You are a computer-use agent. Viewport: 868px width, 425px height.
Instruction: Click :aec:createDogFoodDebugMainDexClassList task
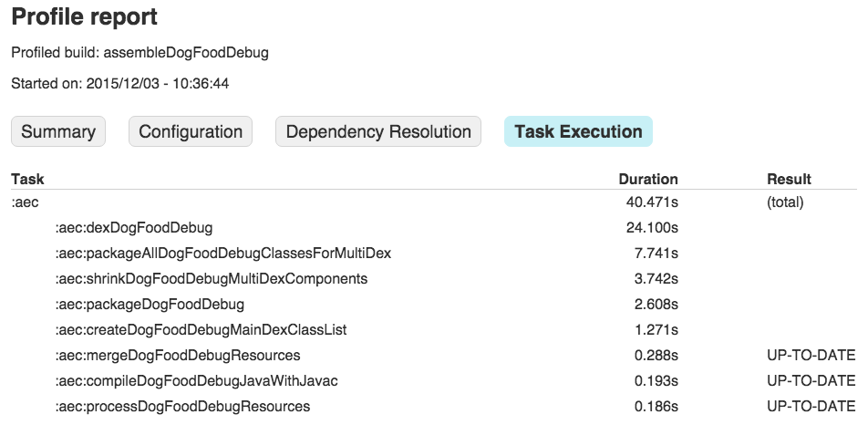(201, 329)
